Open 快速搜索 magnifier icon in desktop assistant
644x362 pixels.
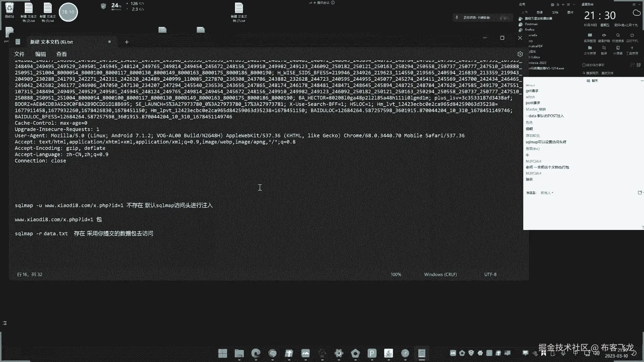click(x=618, y=35)
